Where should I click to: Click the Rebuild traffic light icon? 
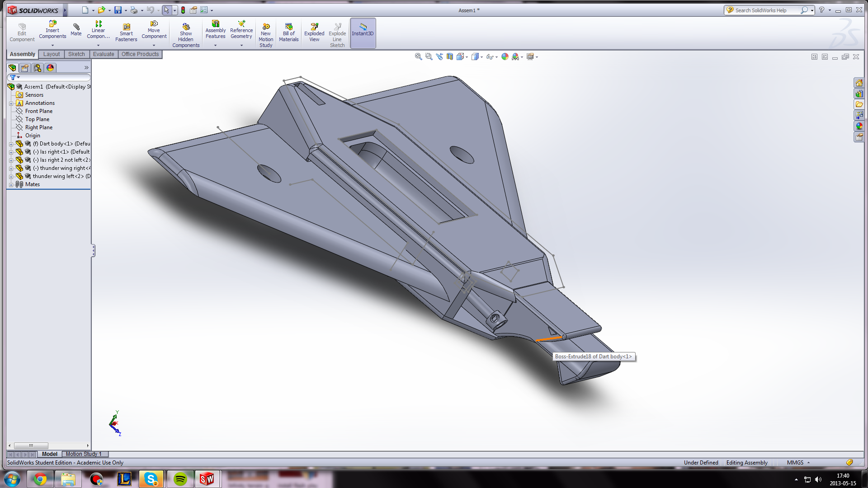tap(183, 10)
